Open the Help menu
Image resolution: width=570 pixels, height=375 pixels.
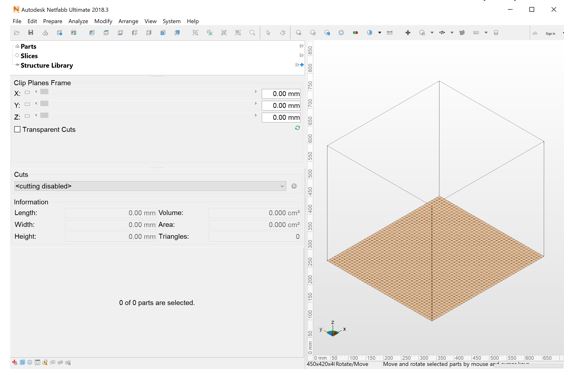tap(193, 21)
